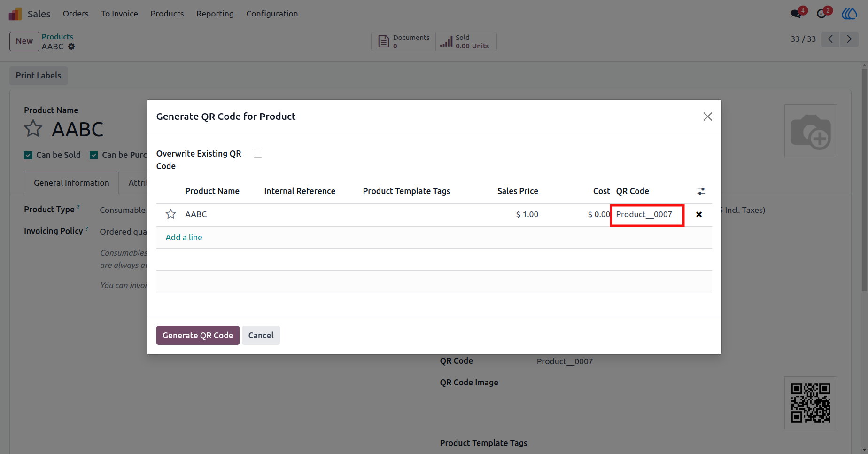Go to the previous product record
The width and height of the screenshot is (868, 454).
[830, 39]
